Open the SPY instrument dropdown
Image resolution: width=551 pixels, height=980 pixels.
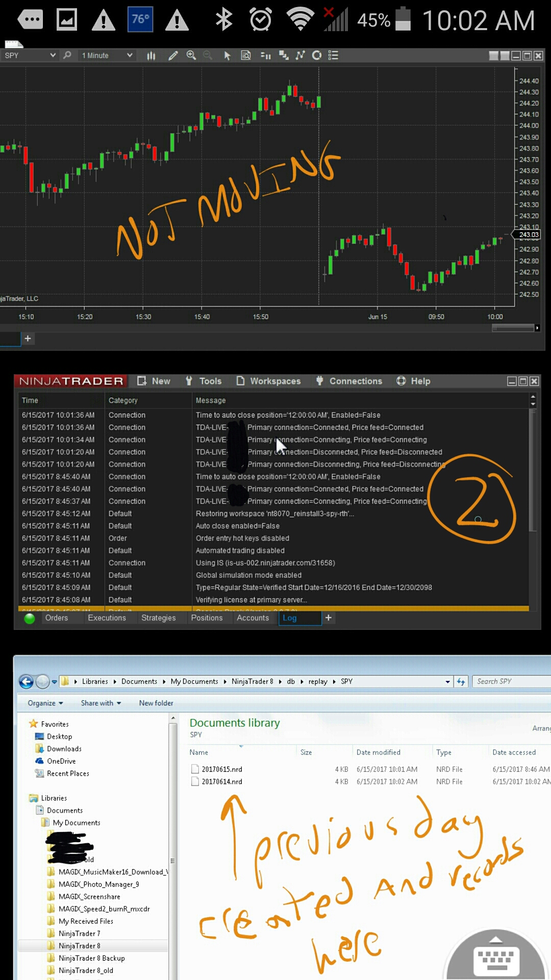[30, 55]
